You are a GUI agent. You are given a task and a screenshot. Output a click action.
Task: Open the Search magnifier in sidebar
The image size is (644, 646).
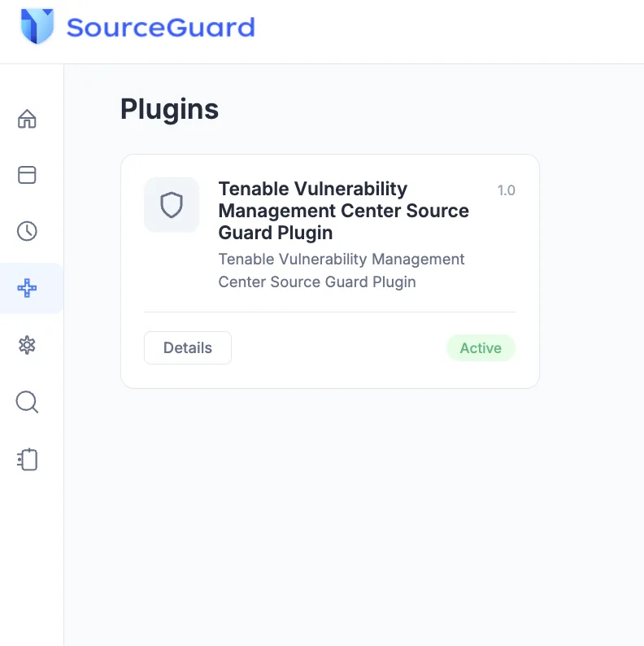click(x=27, y=402)
